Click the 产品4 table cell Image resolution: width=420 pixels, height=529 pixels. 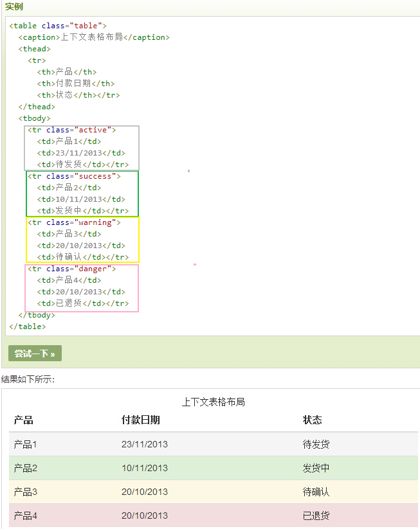pos(25,516)
